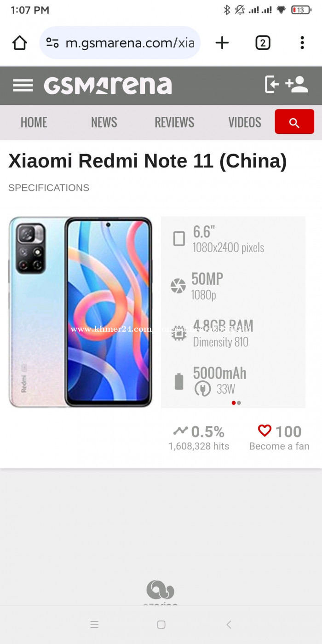Viewport: 322px width, 644px height.
Task: Open Chrome's three-dot overflow menu
Action: 302,43
